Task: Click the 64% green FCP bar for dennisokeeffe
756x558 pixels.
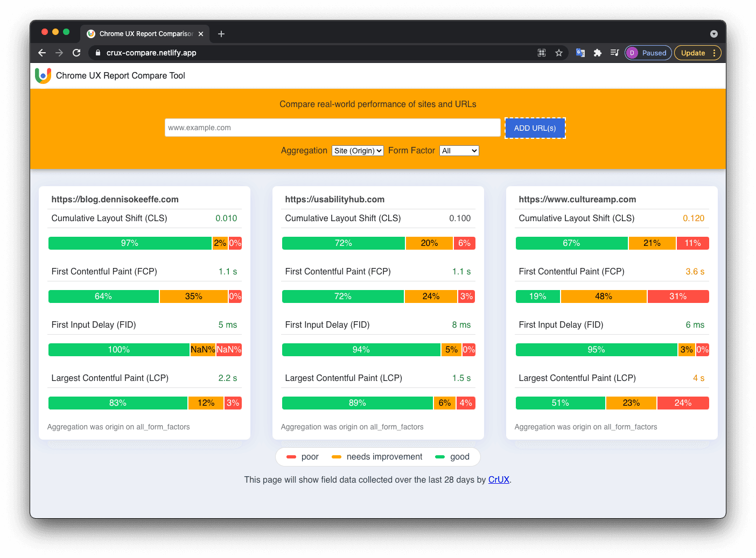Action: [x=103, y=296]
